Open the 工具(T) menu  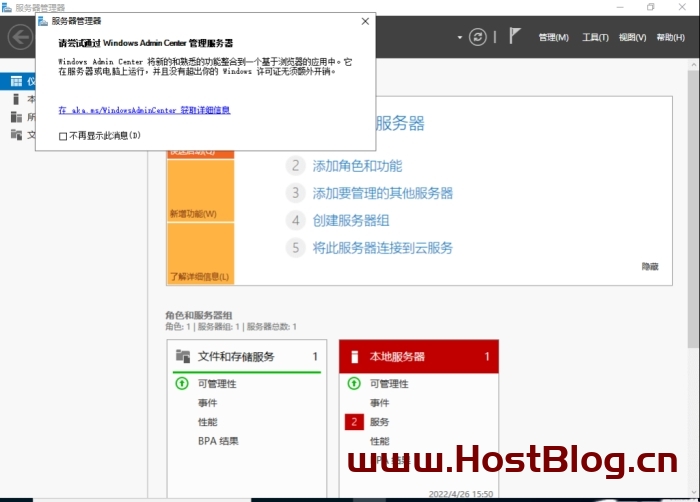595,38
